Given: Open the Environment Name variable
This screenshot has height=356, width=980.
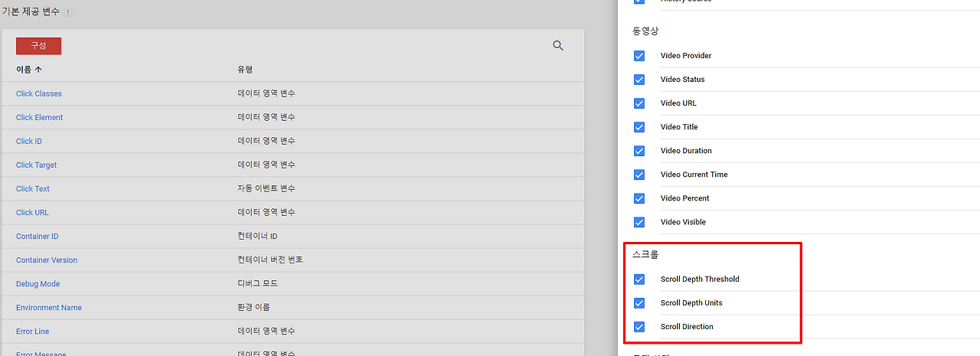Looking at the screenshot, I should pyautogui.click(x=49, y=307).
